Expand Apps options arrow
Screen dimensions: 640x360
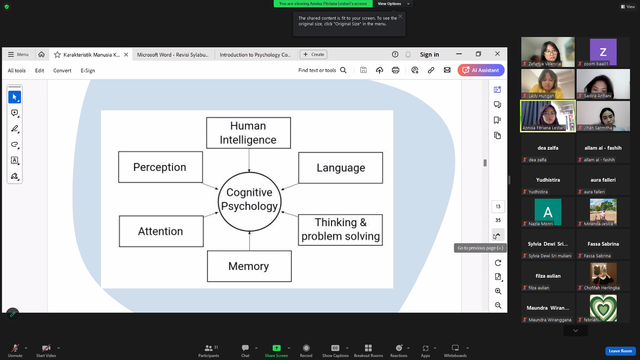(x=435, y=348)
